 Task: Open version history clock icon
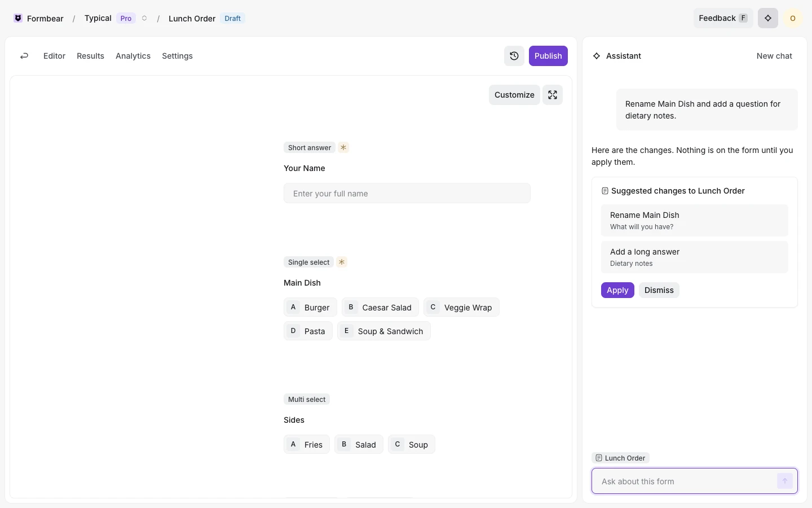point(514,56)
